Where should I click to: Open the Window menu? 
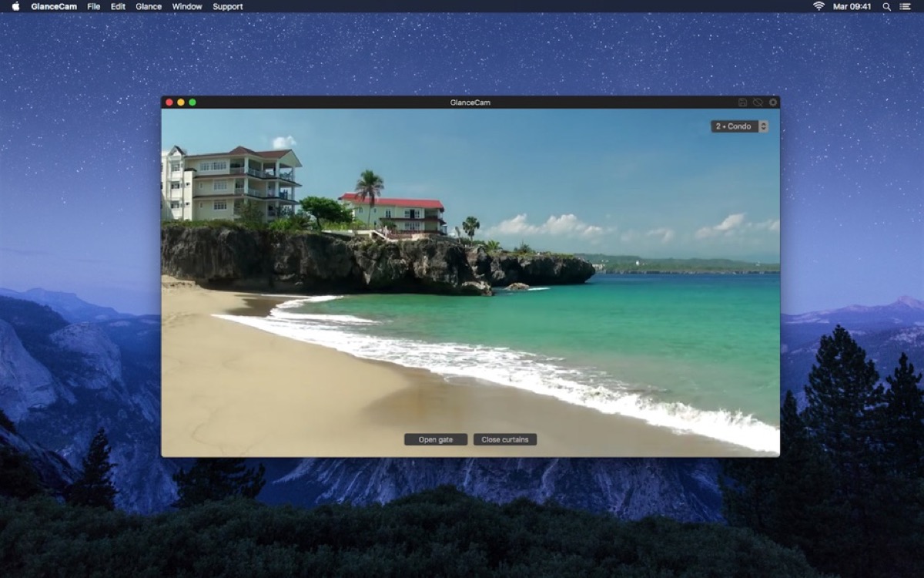click(x=187, y=6)
